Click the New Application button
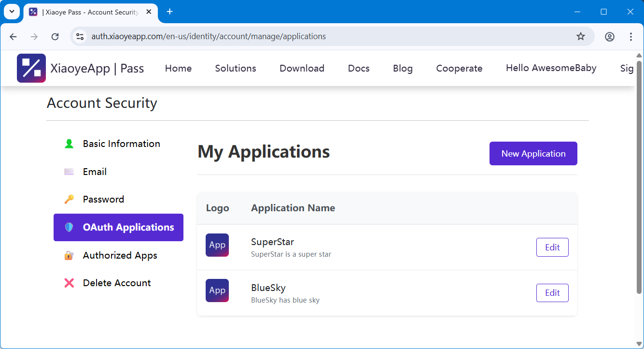Image resolution: width=644 pixels, height=349 pixels. [x=533, y=154]
